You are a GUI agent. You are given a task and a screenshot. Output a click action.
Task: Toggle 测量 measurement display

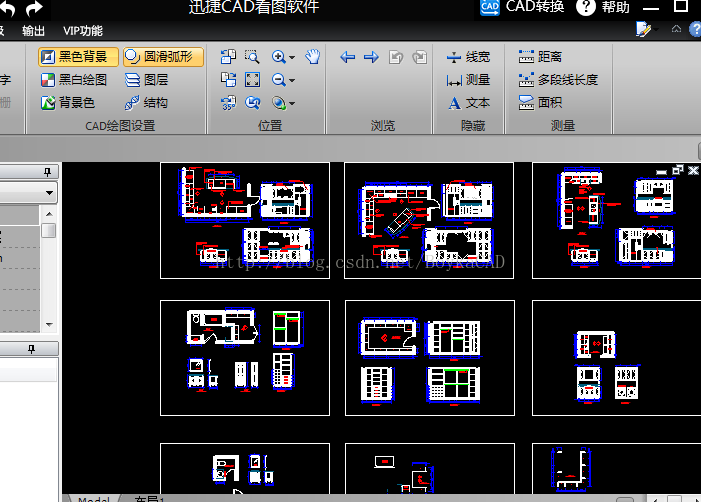pyautogui.click(x=468, y=80)
